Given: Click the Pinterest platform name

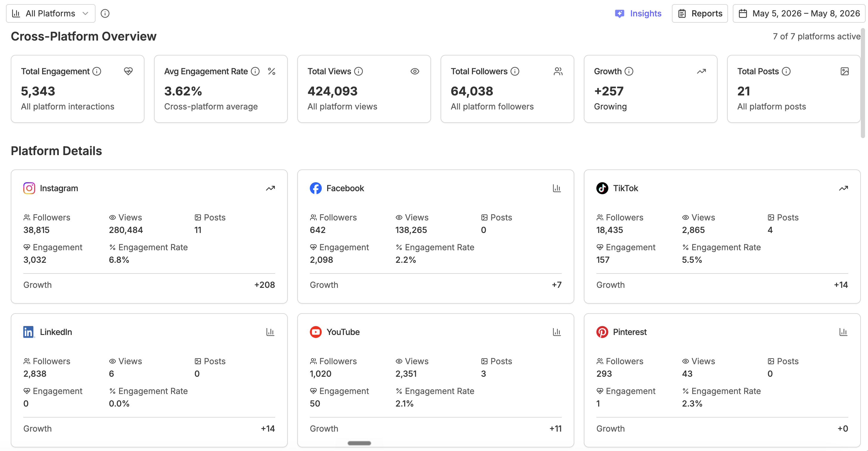Looking at the screenshot, I should [x=630, y=332].
